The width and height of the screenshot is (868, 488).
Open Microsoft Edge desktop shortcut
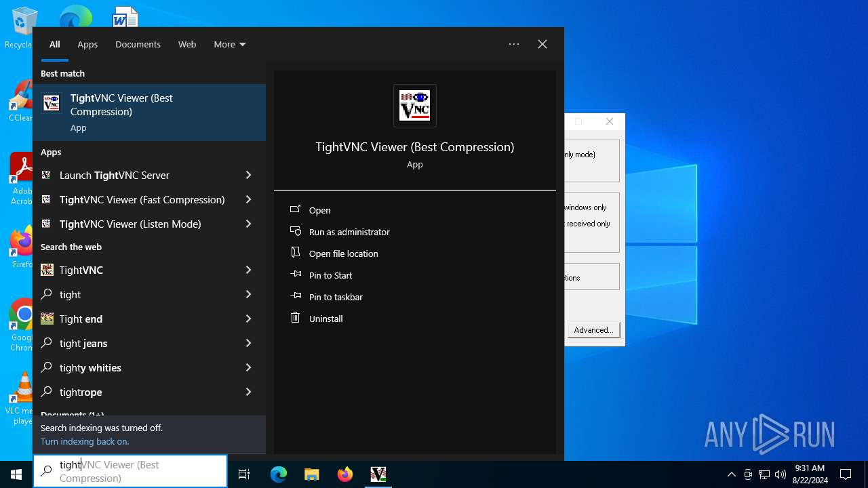pos(75,18)
